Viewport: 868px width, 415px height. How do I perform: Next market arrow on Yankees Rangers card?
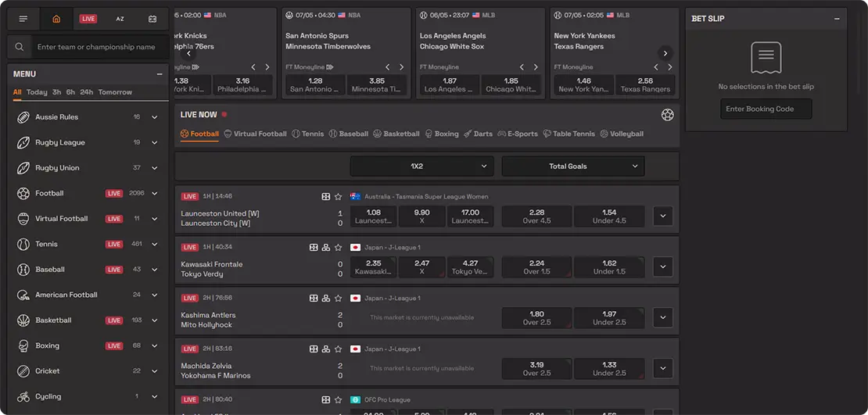(x=670, y=67)
